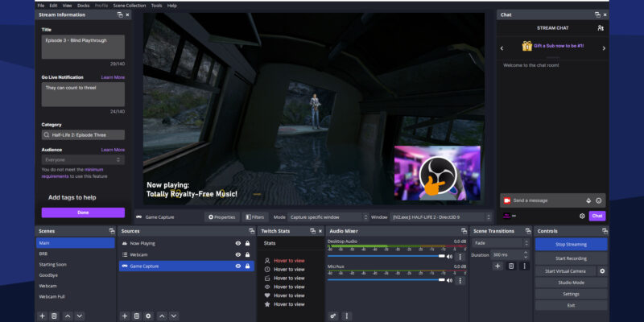Click the Stop Streaming button
The width and height of the screenshot is (644, 322).
(571, 244)
